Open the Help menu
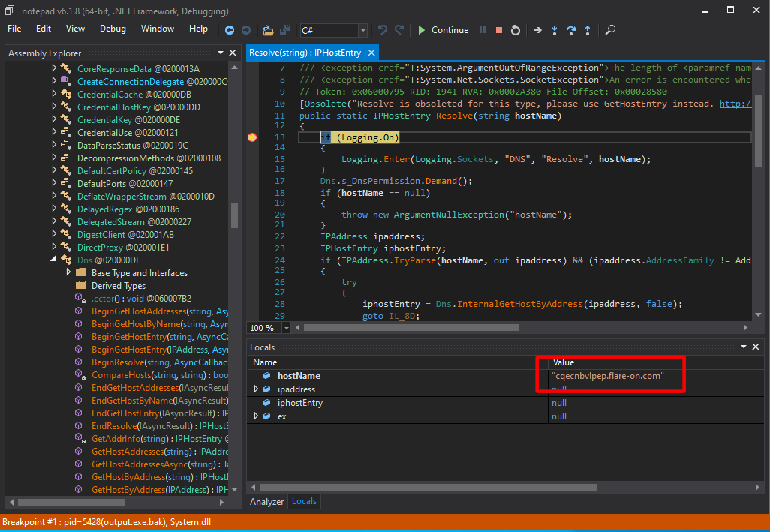The image size is (770, 532). (x=198, y=29)
